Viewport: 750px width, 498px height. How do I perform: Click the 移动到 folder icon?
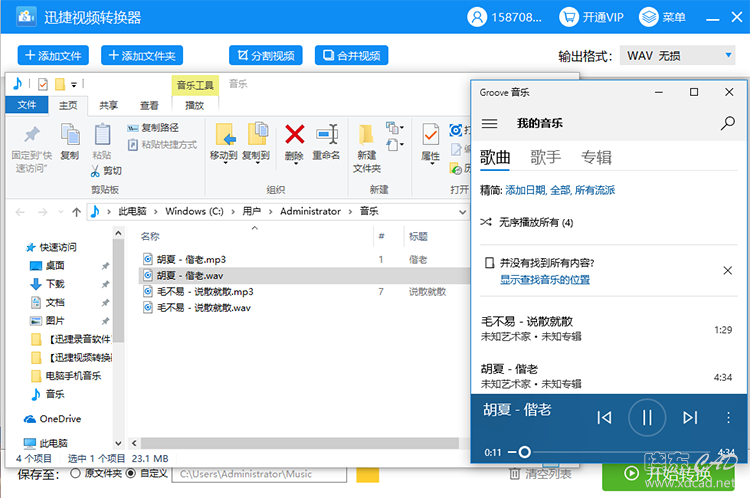pos(224,134)
